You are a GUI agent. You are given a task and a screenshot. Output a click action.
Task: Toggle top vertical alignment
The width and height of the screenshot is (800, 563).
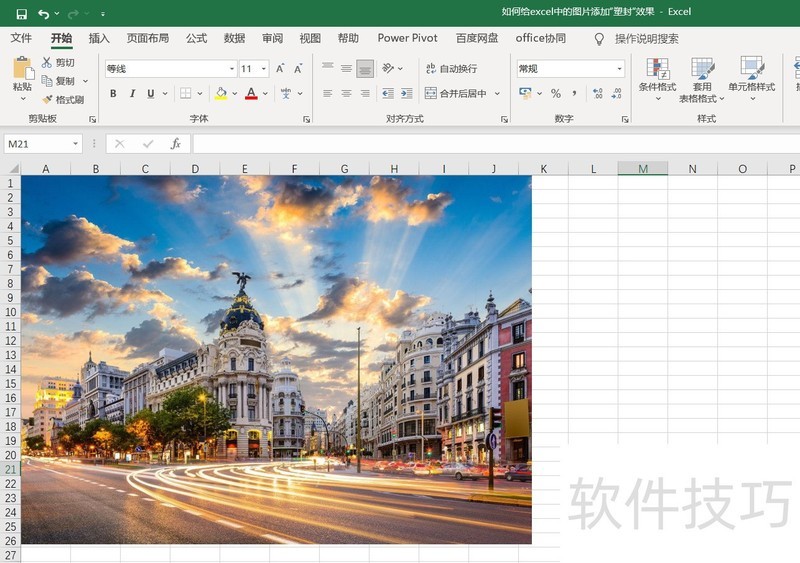click(x=328, y=68)
